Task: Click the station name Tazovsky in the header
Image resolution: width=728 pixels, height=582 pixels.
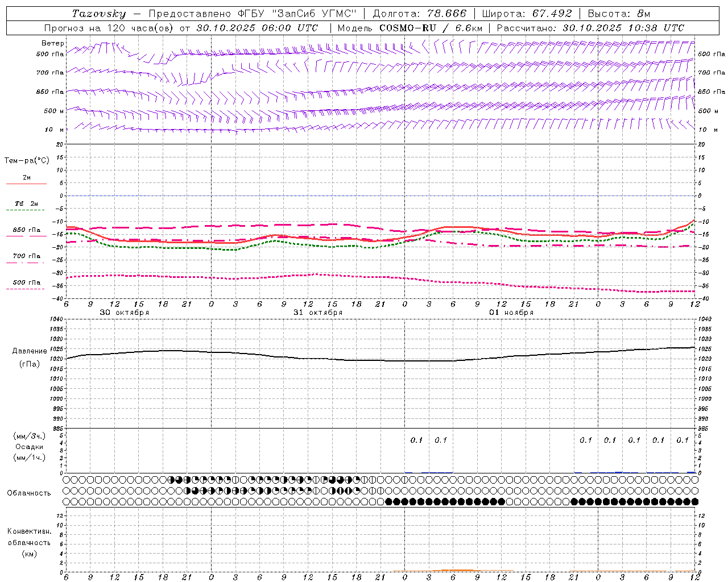Action: [99, 14]
